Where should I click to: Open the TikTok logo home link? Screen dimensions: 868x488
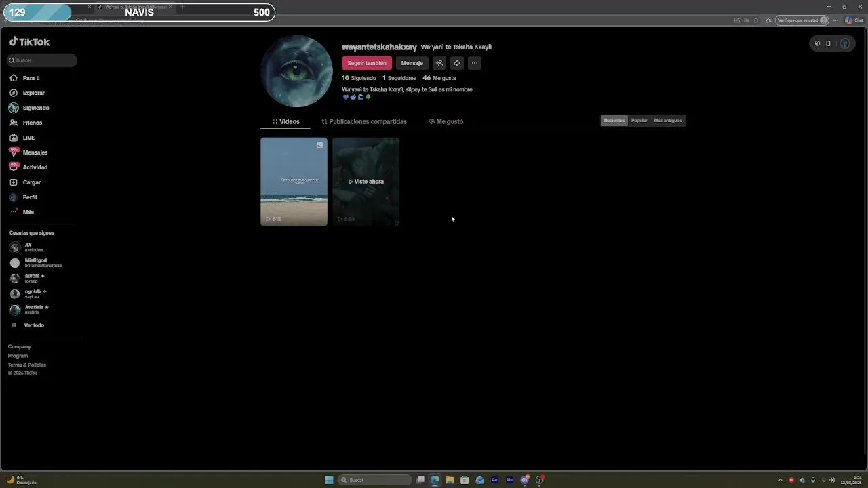coord(29,42)
